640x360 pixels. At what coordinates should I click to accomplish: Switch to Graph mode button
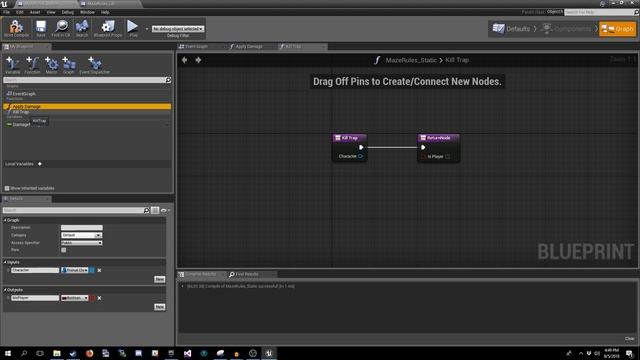coord(618,29)
